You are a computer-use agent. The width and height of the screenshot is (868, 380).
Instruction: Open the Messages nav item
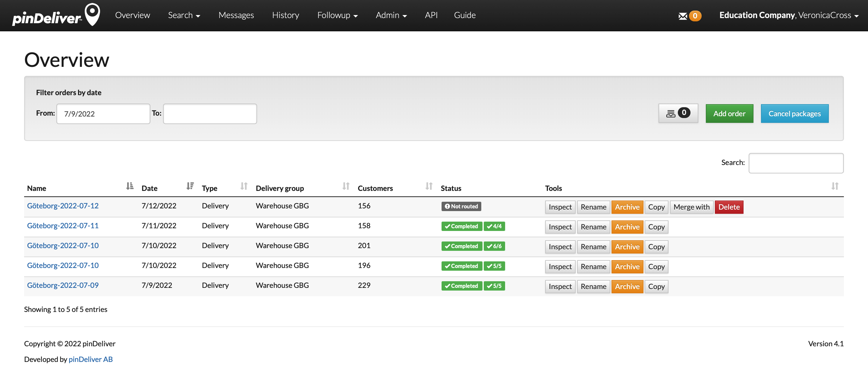[x=236, y=15]
